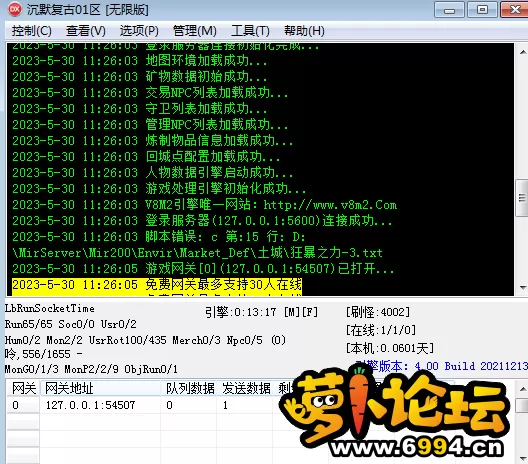The image size is (528, 464).
Task: Click the V8M2引擎唯一网站 log line
Action: click(205, 205)
